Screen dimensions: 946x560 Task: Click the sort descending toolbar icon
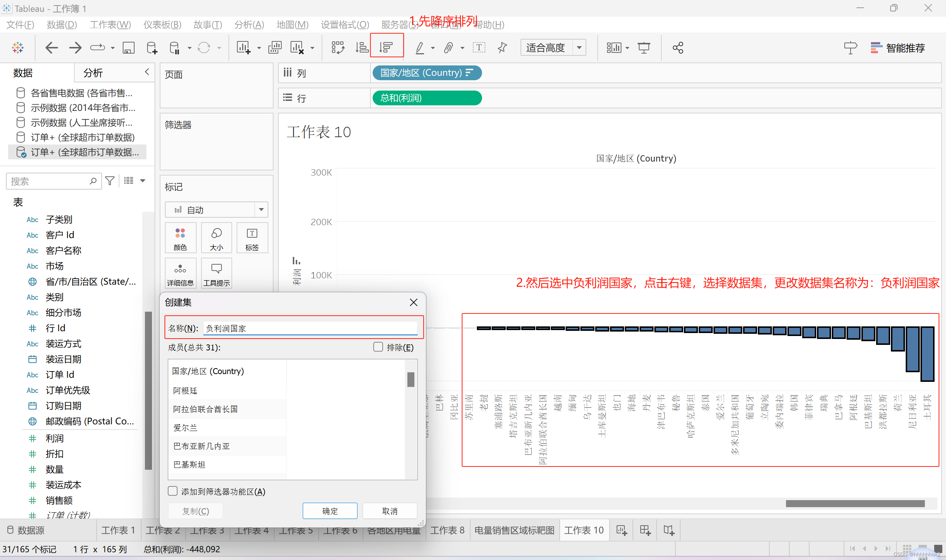[x=386, y=48]
